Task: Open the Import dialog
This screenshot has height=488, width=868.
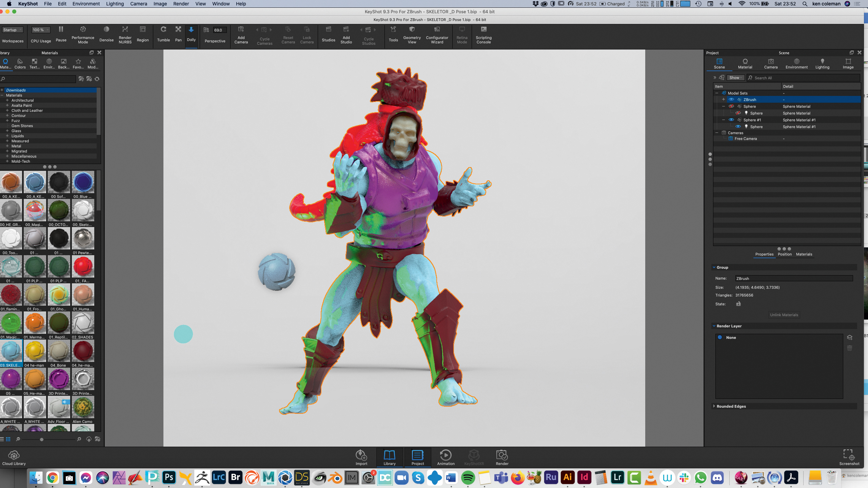Action: click(x=361, y=457)
